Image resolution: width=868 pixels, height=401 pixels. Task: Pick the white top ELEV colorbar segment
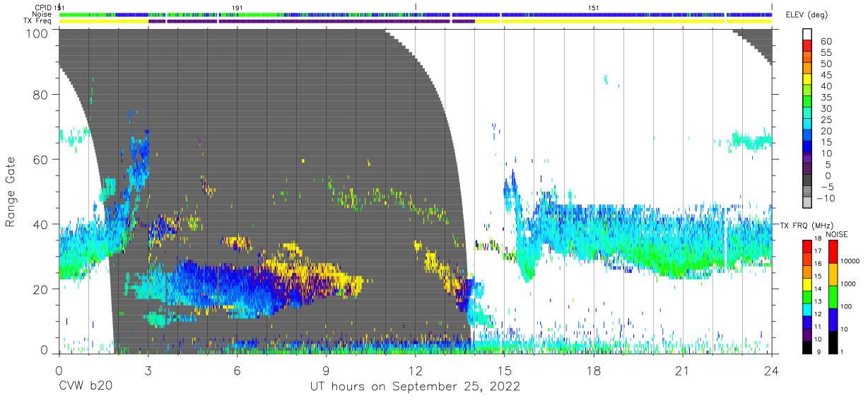[x=808, y=34]
